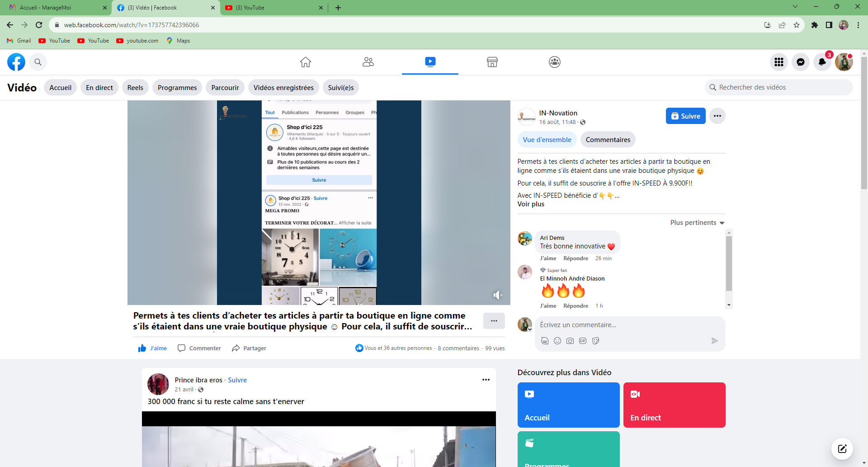
Task: Expand the description with Voir plus
Action: point(531,204)
